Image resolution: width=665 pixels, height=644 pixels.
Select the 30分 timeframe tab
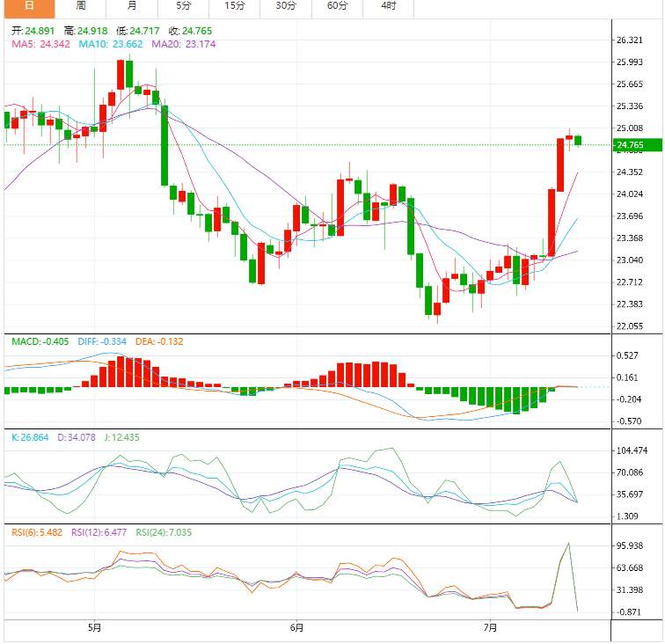pyautogui.click(x=286, y=6)
